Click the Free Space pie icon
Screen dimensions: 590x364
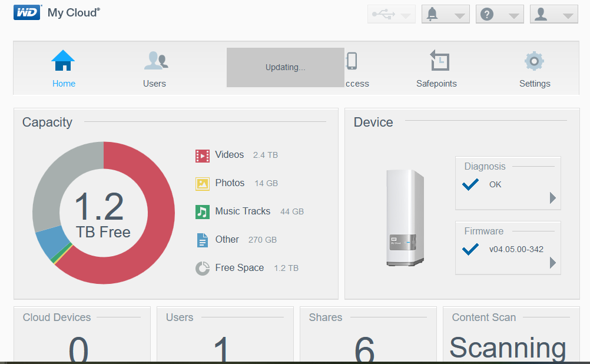click(x=203, y=269)
